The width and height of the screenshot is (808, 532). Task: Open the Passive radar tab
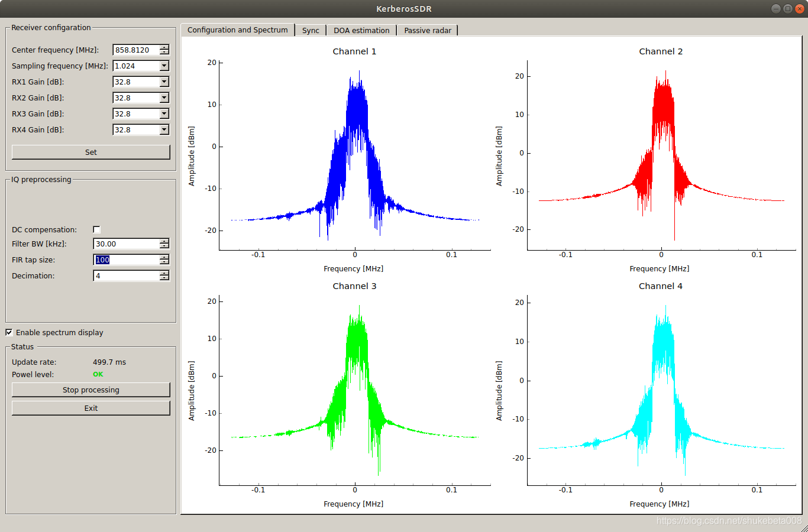tap(428, 31)
